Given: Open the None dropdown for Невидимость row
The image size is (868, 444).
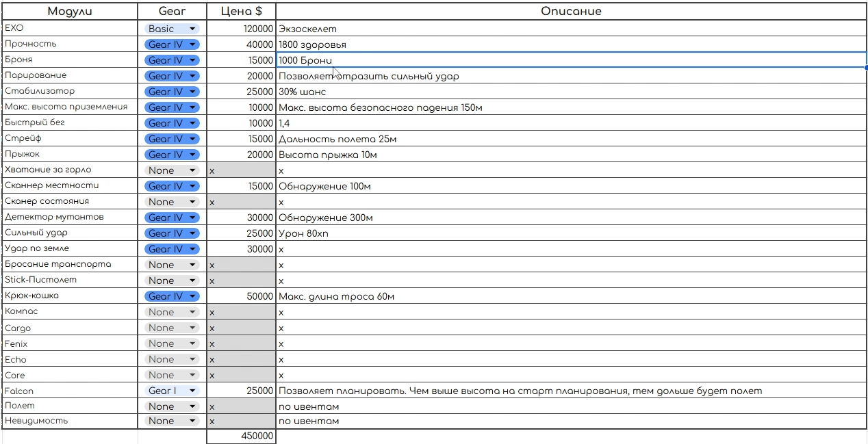Looking at the screenshot, I should pyautogui.click(x=172, y=421).
